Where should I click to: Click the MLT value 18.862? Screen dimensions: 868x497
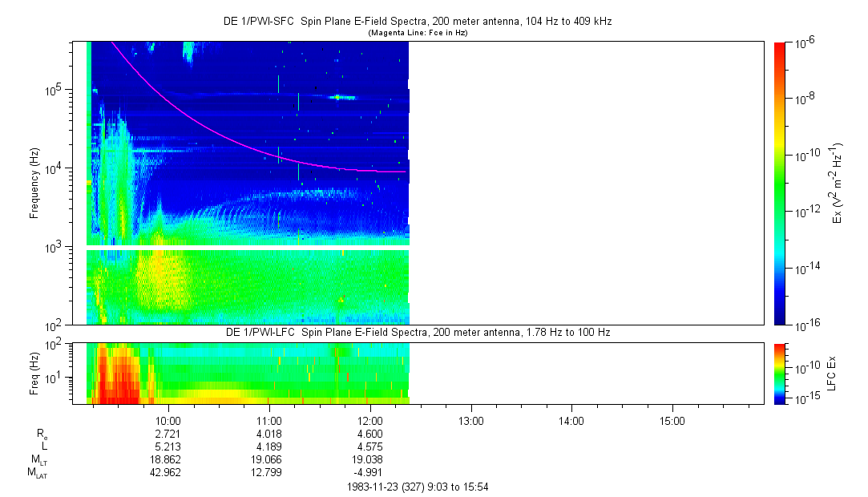(168, 459)
